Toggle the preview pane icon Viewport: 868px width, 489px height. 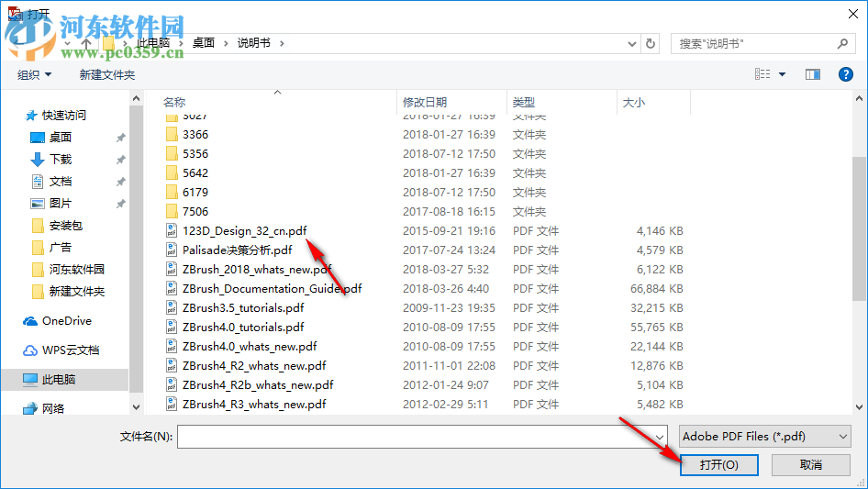pos(813,74)
